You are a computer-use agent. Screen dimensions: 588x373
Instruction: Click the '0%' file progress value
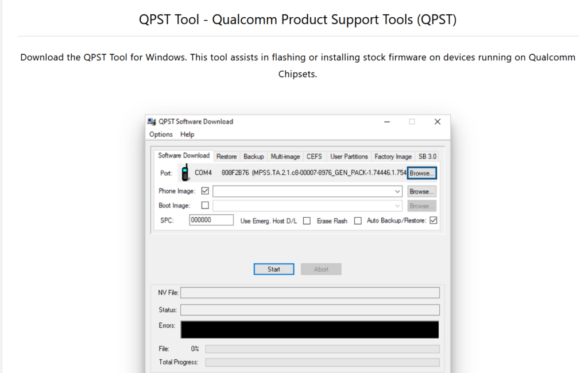(195, 349)
